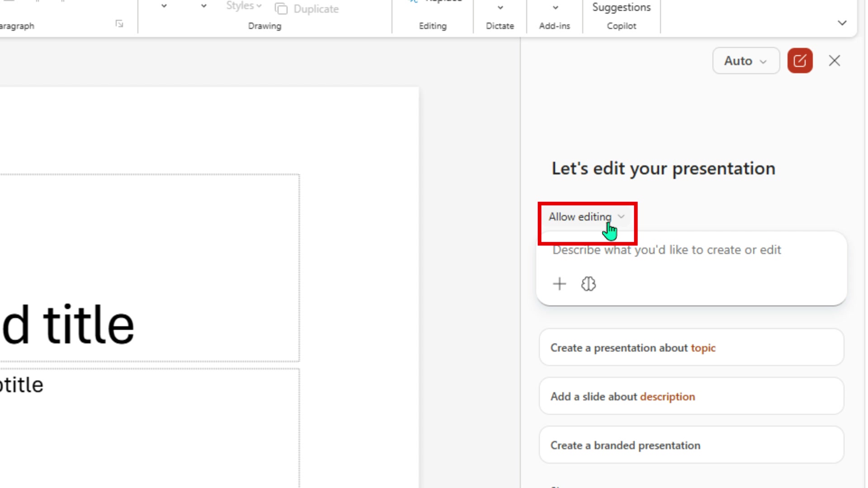The width and height of the screenshot is (868, 488).
Task: Click the Duplicate button in Drawing group
Action: pyautogui.click(x=307, y=9)
